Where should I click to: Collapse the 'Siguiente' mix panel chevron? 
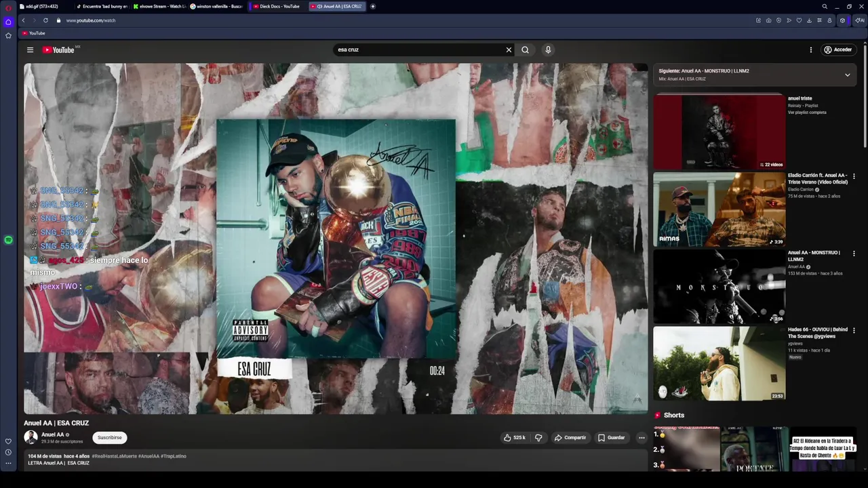point(847,75)
